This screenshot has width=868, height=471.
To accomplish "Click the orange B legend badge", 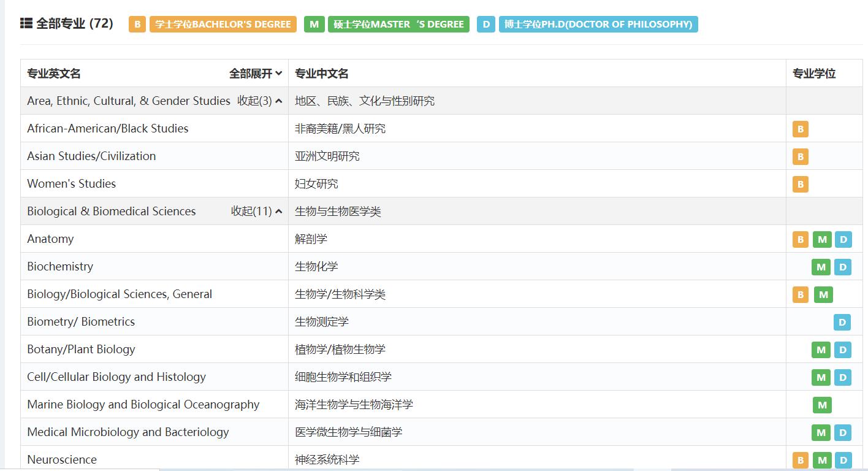I will (x=137, y=24).
